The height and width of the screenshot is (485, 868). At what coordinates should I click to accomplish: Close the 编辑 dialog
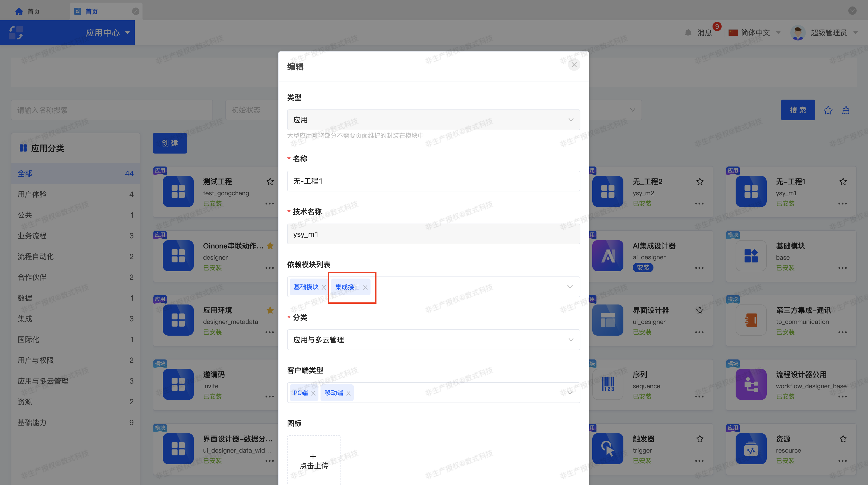(x=574, y=65)
